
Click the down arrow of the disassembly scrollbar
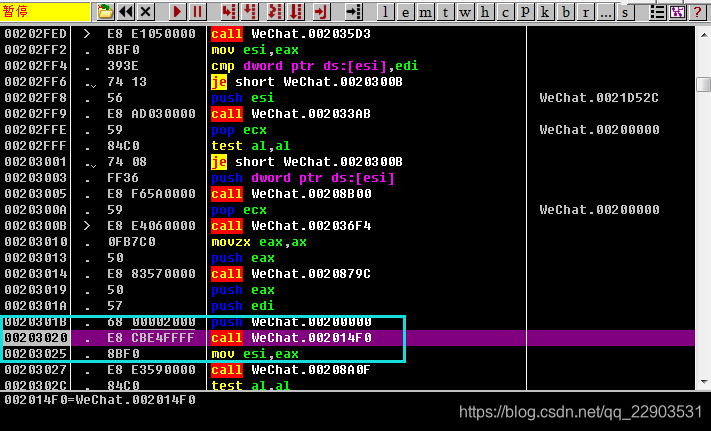(x=703, y=382)
